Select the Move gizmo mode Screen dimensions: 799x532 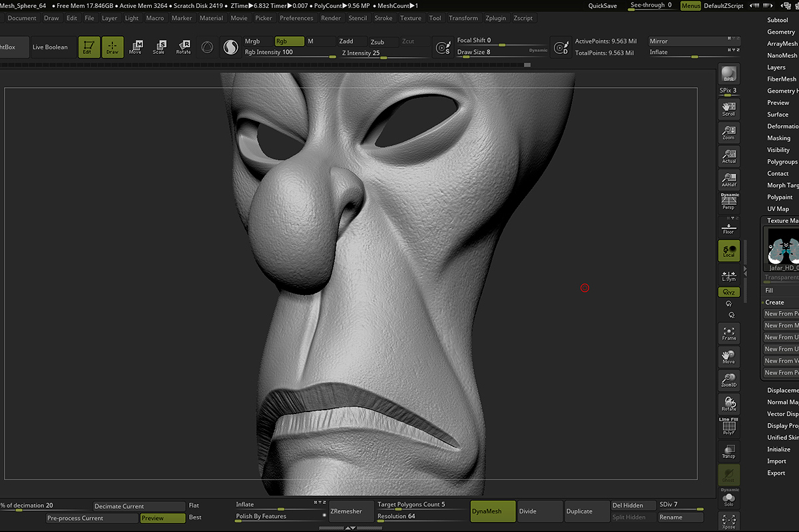click(136, 47)
